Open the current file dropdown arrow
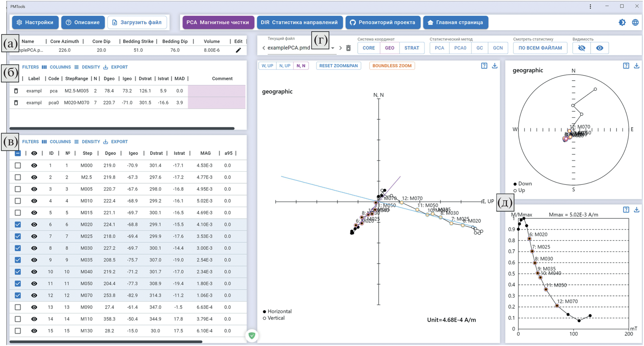 (333, 48)
